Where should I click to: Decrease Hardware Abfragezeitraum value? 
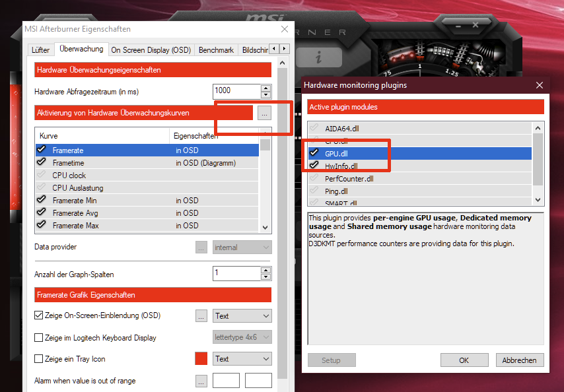265,95
